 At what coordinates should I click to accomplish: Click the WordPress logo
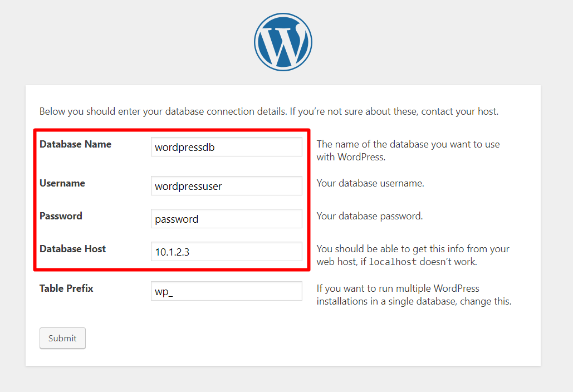pos(283,42)
